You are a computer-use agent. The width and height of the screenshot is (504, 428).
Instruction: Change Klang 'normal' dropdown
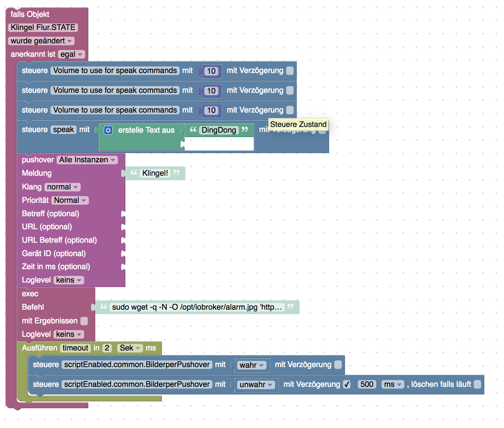point(62,187)
